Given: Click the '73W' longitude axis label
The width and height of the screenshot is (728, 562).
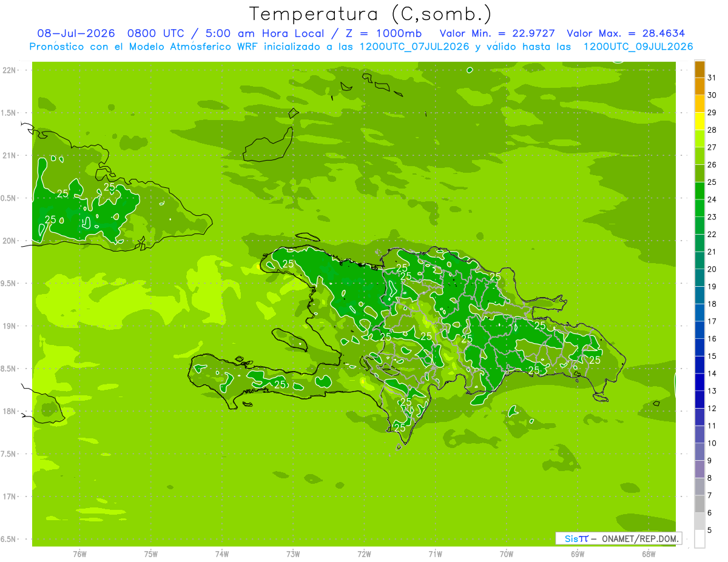Looking at the screenshot, I should coord(293,554).
